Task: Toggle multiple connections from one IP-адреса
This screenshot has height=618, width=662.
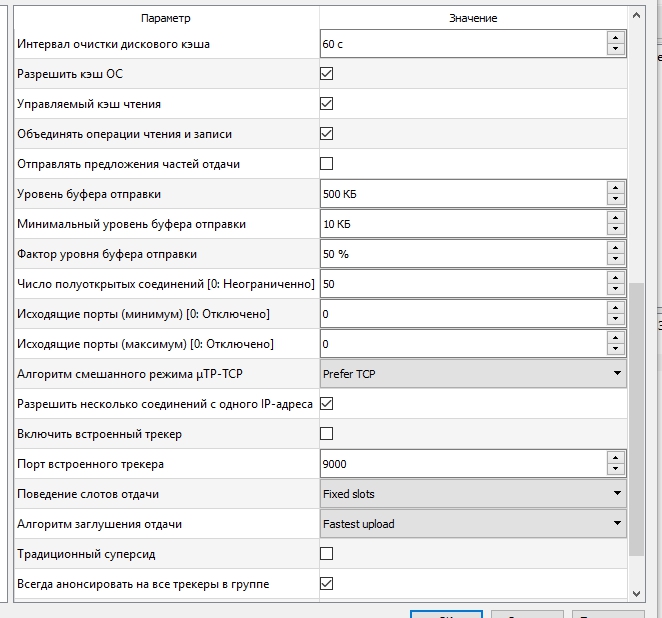Action: click(x=326, y=404)
